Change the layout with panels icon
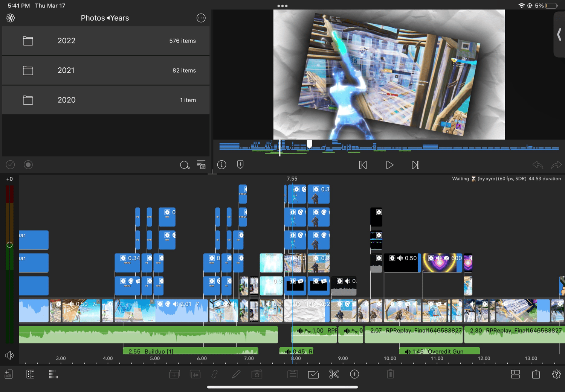This screenshot has height=392, width=565. point(515,374)
